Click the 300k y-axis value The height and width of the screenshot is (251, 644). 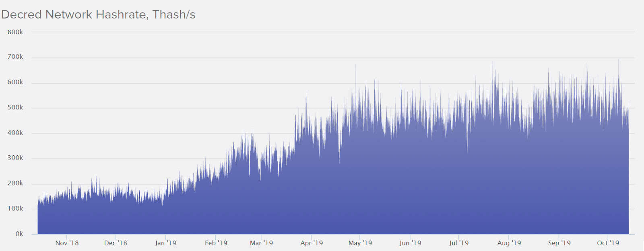coord(15,158)
